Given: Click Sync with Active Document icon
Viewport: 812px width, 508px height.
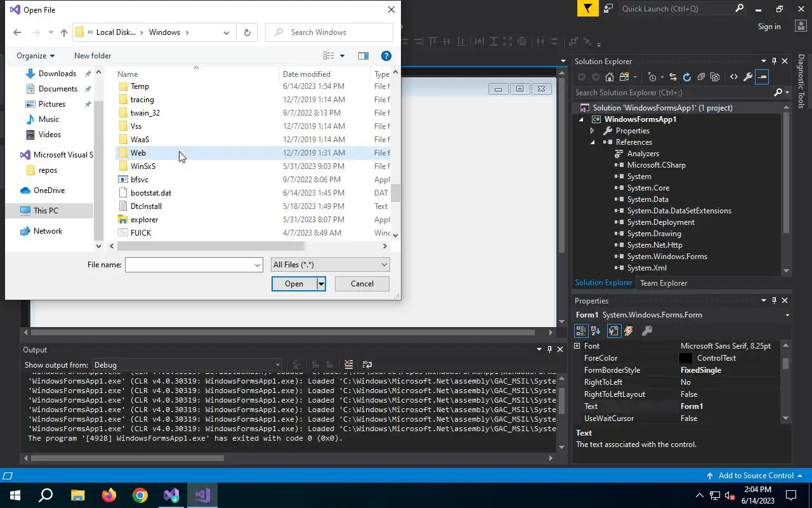Looking at the screenshot, I should (673, 77).
